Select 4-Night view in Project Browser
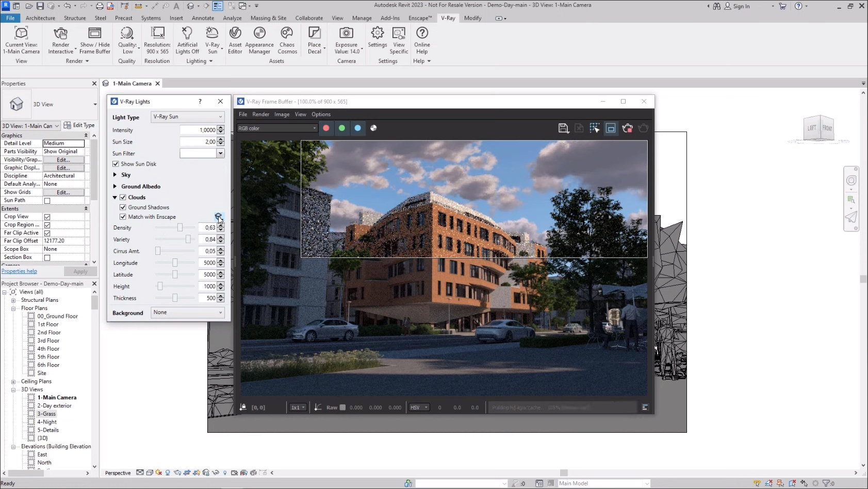Image resolution: width=868 pixels, height=489 pixels. pyautogui.click(x=47, y=422)
